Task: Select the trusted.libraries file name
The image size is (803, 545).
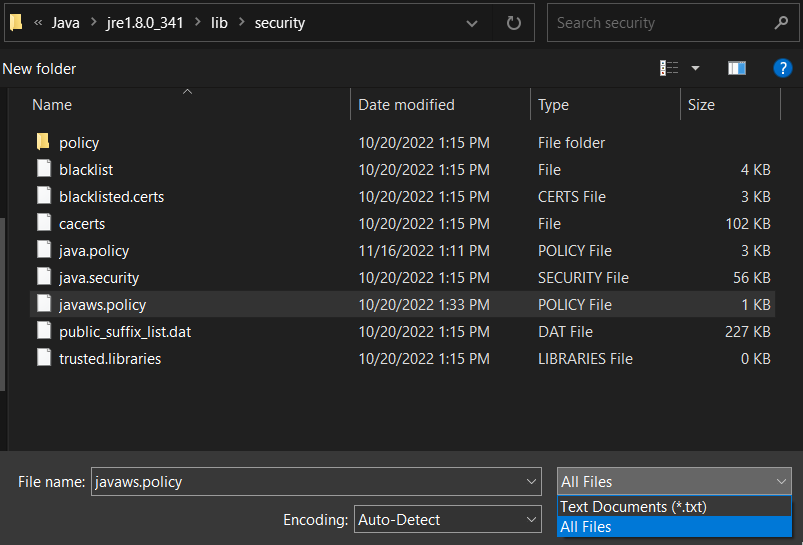Action: click(x=110, y=359)
